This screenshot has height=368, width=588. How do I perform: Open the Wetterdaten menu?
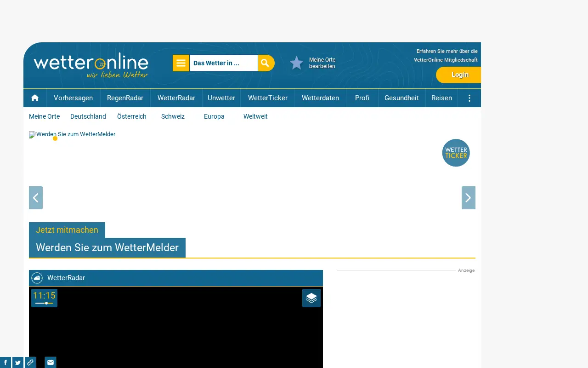coord(320,98)
